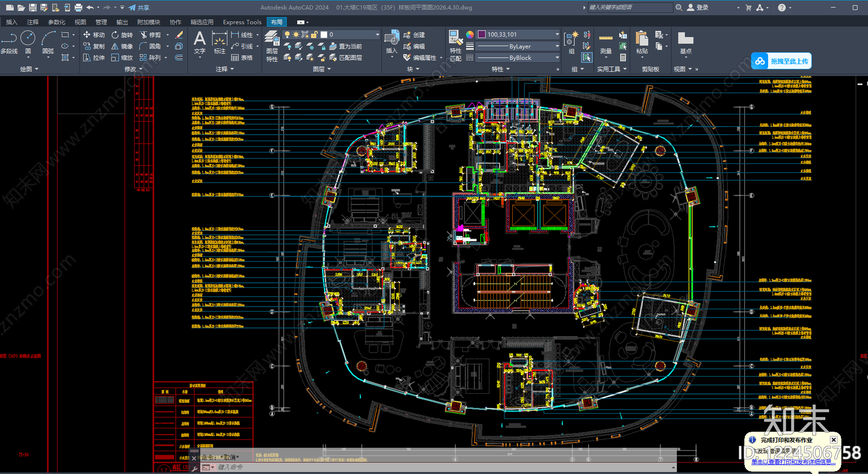
Task: Click the Match Properties (特性匹配) tool
Action: pos(456,46)
